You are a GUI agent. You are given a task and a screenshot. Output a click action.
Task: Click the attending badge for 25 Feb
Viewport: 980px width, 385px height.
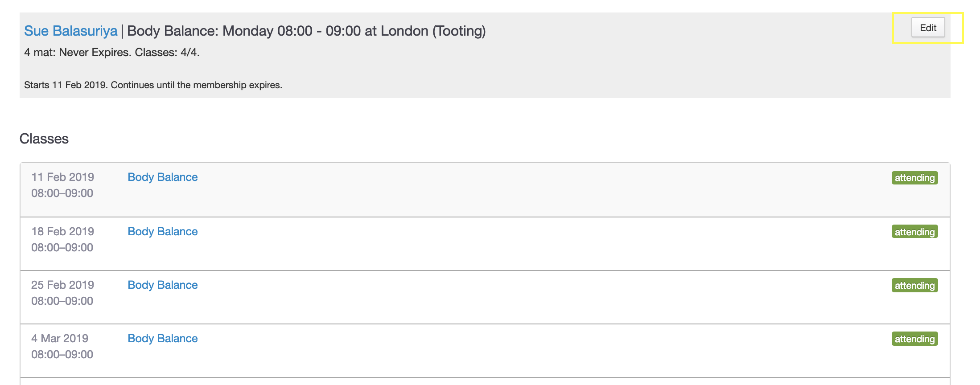(914, 285)
